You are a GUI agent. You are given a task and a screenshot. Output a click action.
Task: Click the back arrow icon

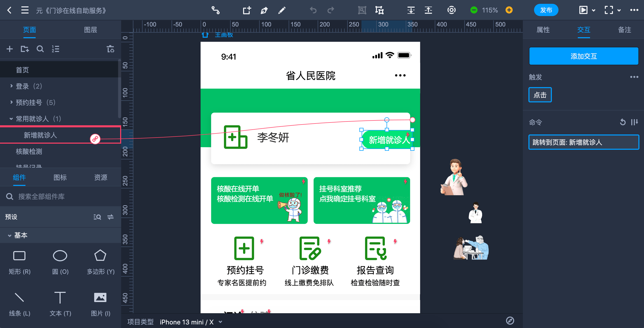click(x=9, y=10)
